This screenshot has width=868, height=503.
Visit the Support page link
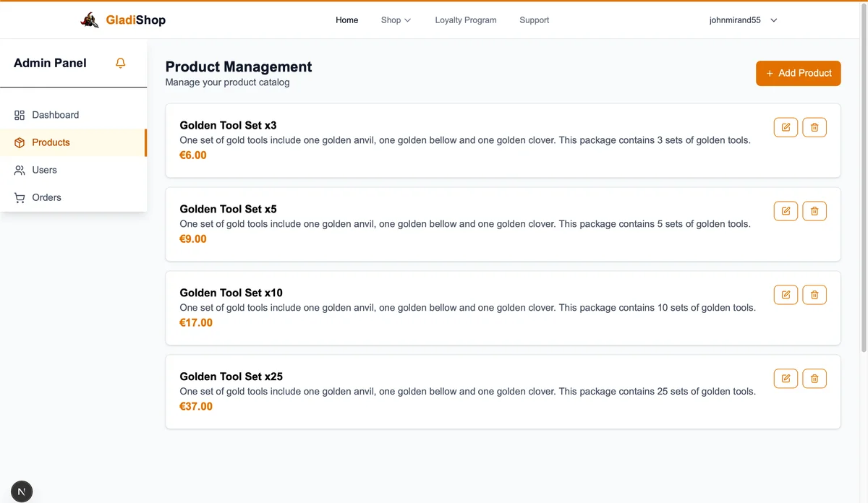tap(534, 20)
